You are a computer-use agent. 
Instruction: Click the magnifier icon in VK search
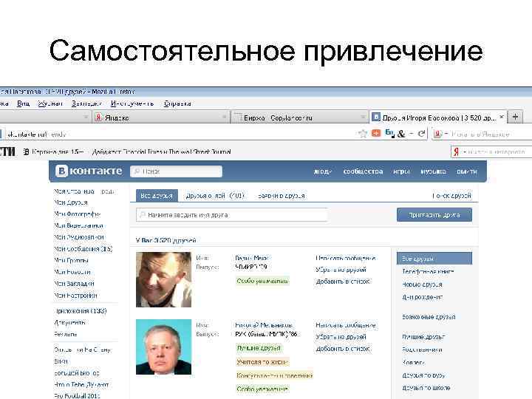(137, 171)
